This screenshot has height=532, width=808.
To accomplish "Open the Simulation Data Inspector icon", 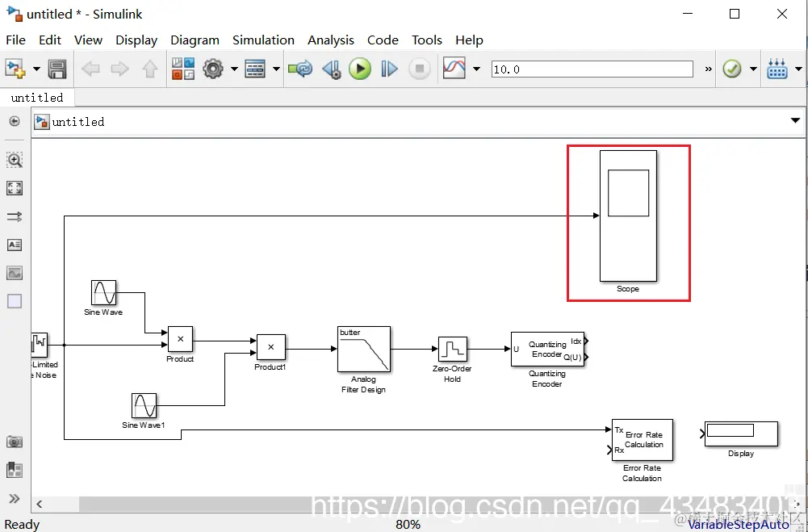I will click(x=454, y=68).
